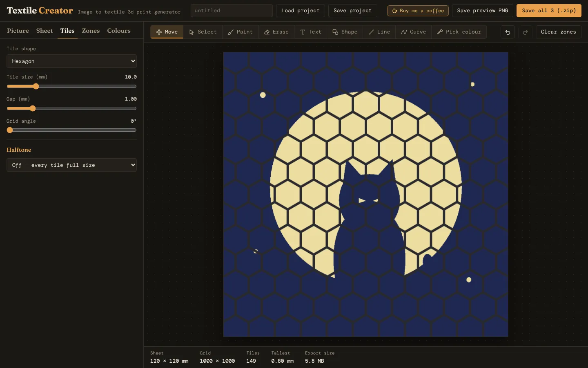Click Load project button
588x368 pixels.
point(301,11)
